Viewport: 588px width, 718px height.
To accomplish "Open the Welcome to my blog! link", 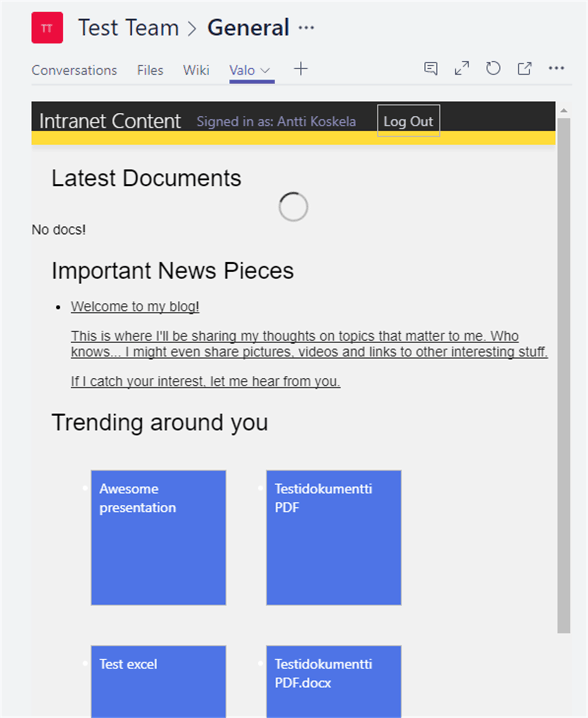I will click(135, 307).
